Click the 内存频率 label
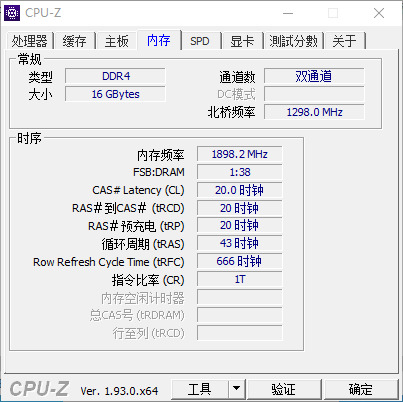 (x=161, y=155)
